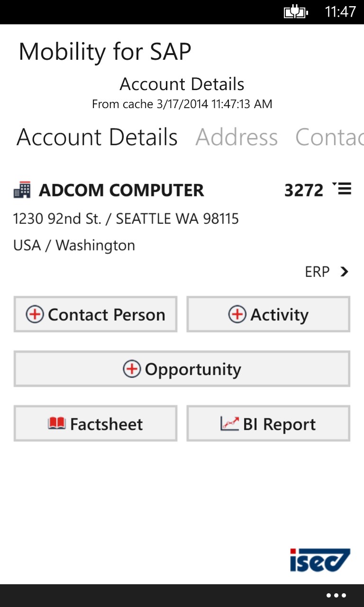Switch to the Address tab
This screenshot has width=364, height=607.
(x=237, y=138)
